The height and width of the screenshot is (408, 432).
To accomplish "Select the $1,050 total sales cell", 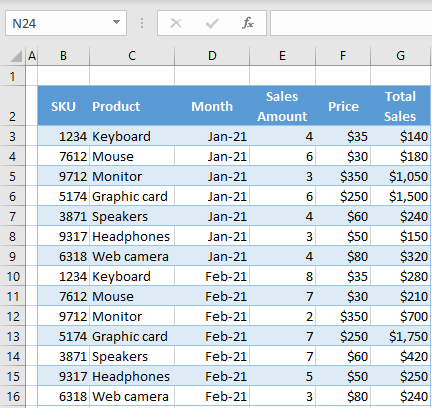I will pos(400,176).
